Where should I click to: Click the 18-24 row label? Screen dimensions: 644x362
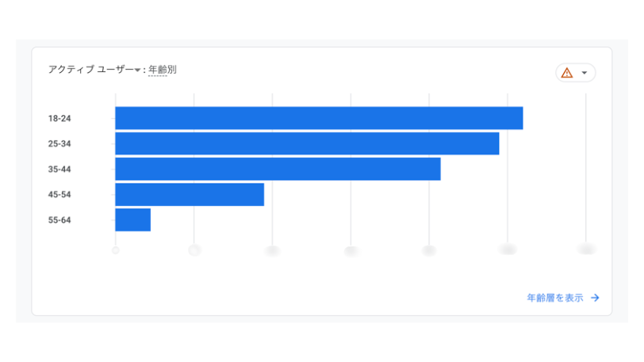click(x=59, y=119)
